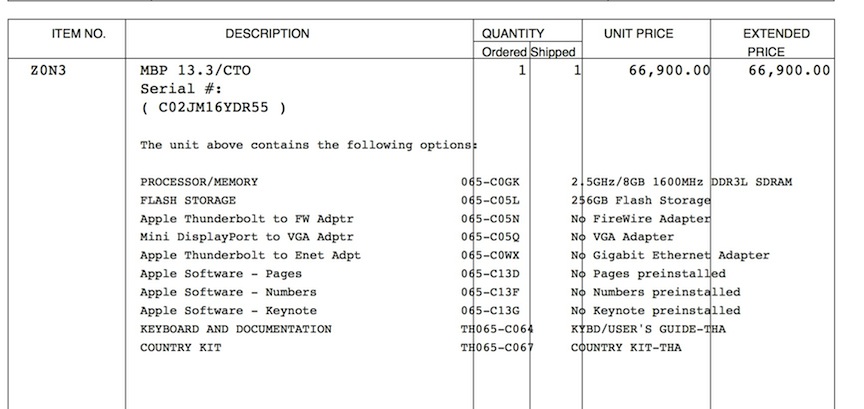Select part code 065-C13G
This screenshot has width=864, height=409.
[x=490, y=310]
